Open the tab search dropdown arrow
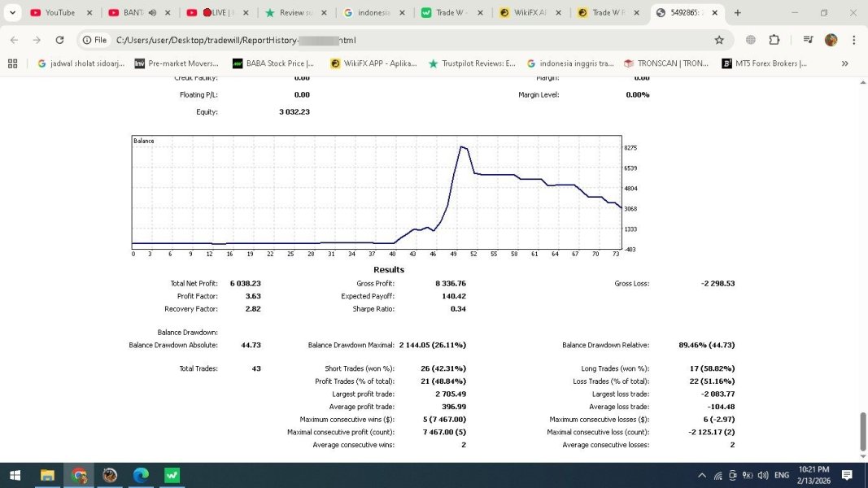The width and height of the screenshot is (868, 488). pyautogui.click(x=12, y=13)
